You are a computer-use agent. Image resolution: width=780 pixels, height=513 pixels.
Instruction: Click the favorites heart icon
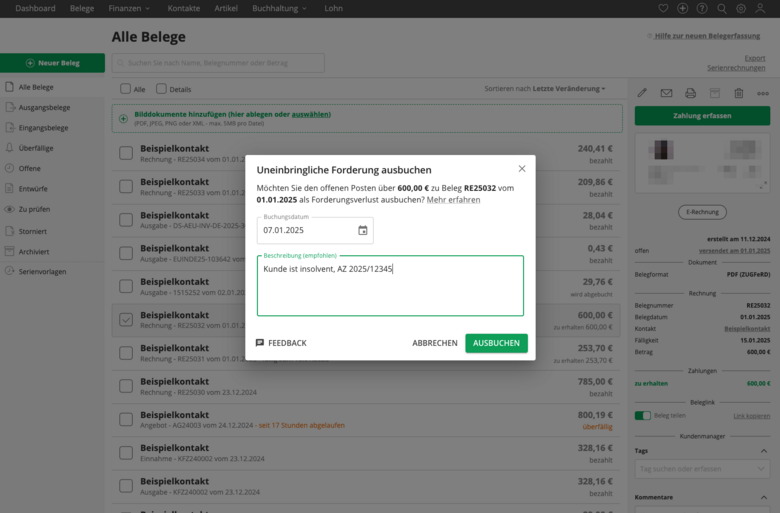tap(662, 8)
